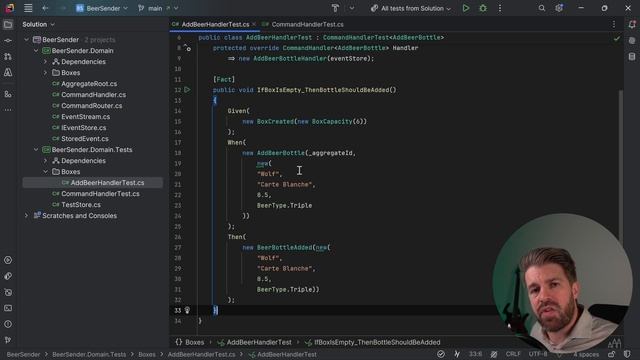
Task: Click BeerSender.Domain.Tests in navigation bar
Action: tap(89, 355)
